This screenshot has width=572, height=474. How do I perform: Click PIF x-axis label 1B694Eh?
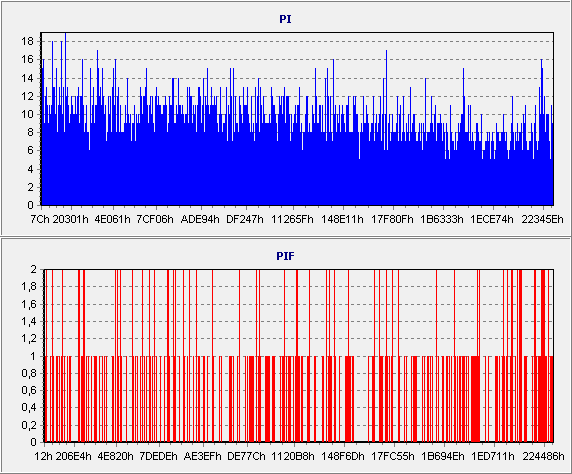(443, 456)
